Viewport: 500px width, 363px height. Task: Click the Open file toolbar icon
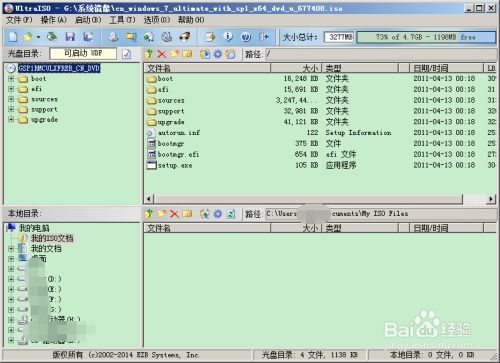coord(28,37)
